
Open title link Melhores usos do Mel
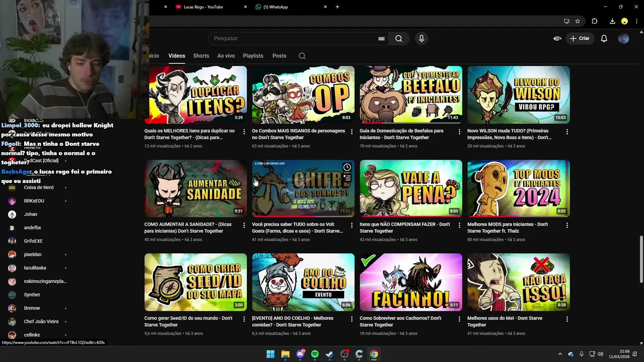click(505, 322)
